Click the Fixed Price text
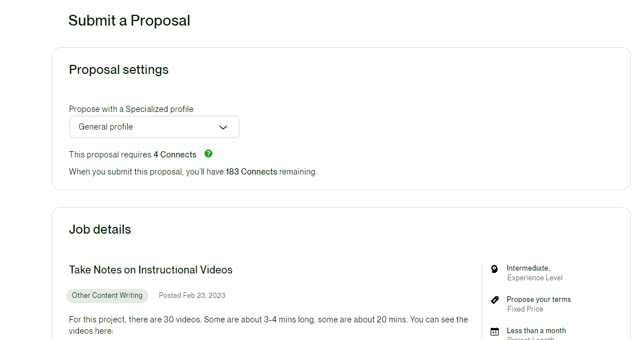 [x=525, y=309]
